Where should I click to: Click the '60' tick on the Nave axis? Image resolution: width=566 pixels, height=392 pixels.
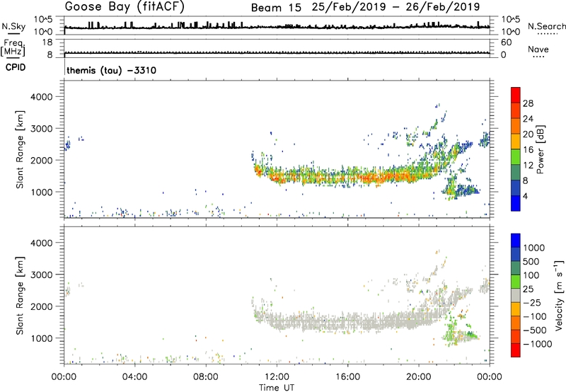(506, 42)
